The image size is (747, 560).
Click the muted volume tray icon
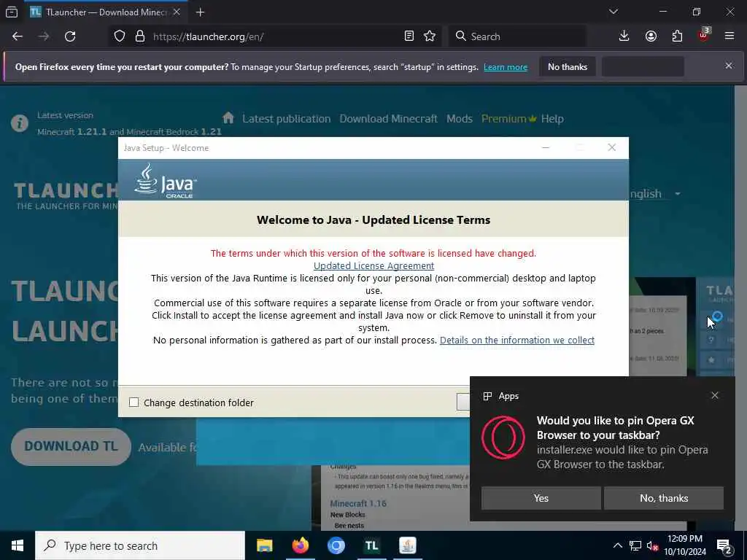[652, 545]
